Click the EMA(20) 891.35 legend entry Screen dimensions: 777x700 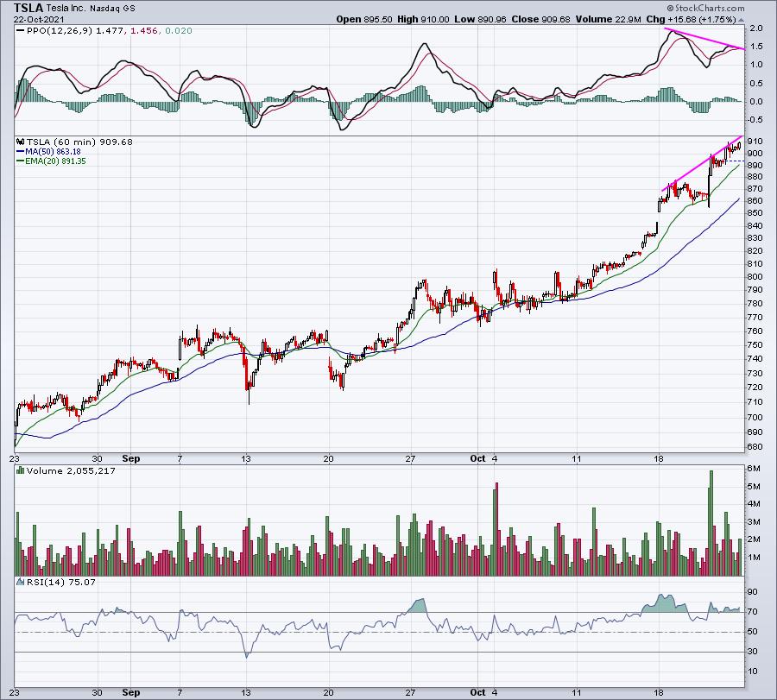click(55, 161)
